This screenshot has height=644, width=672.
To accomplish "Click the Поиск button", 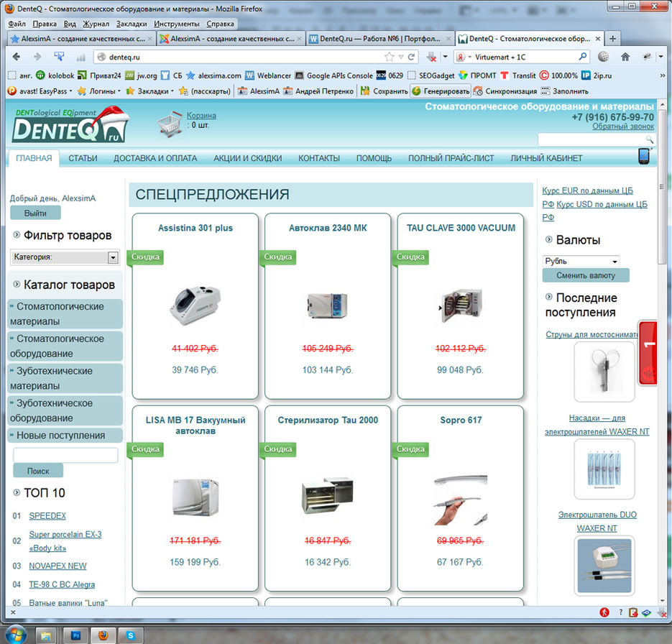I will (x=38, y=471).
